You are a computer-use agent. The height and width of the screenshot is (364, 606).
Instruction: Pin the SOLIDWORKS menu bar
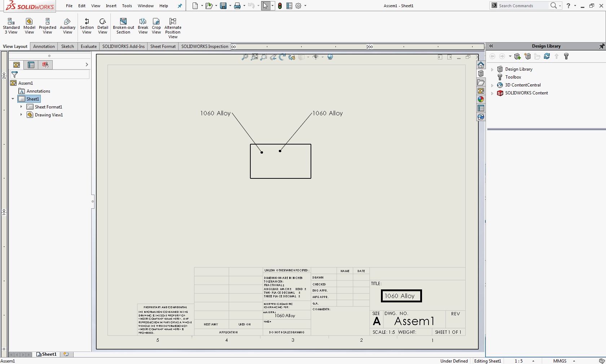coord(180,6)
